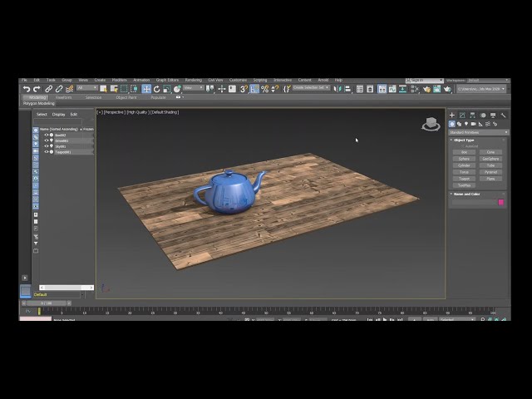Click the Plane primitive button

click(490, 179)
